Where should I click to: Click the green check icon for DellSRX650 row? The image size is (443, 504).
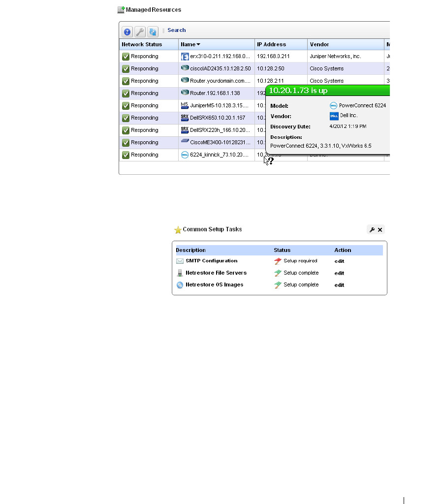tap(126, 118)
